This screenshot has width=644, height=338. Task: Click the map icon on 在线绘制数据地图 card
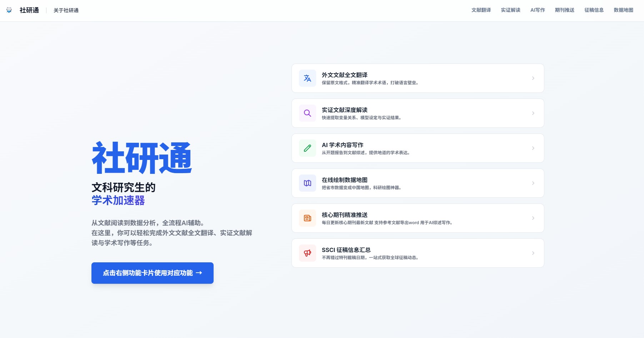pyautogui.click(x=307, y=183)
